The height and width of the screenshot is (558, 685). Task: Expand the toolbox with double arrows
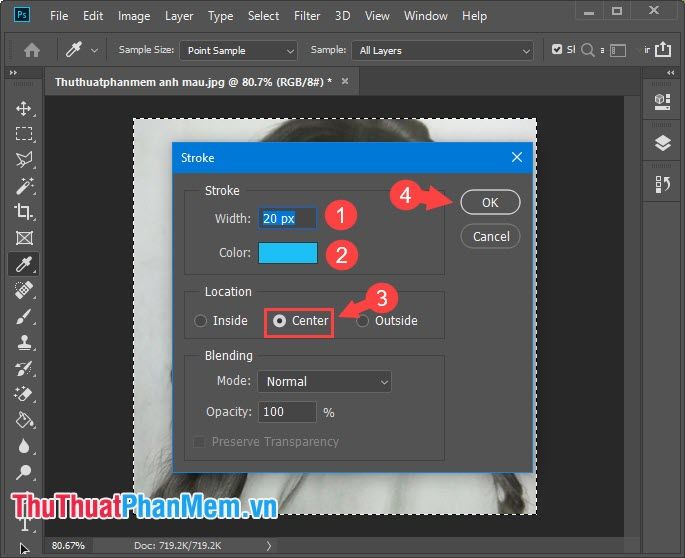[x=13, y=73]
